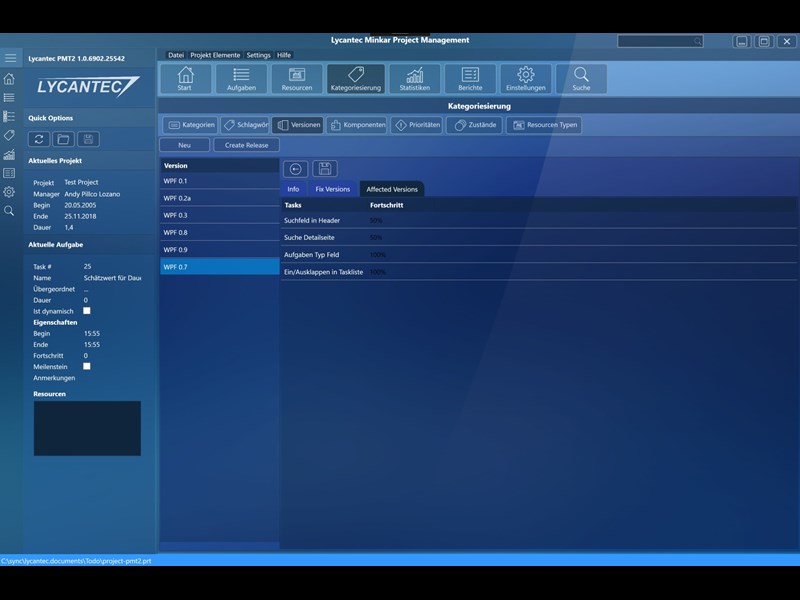Open the Datei menu
Image resolution: width=800 pixels, height=600 pixels.
click(176, 55)
